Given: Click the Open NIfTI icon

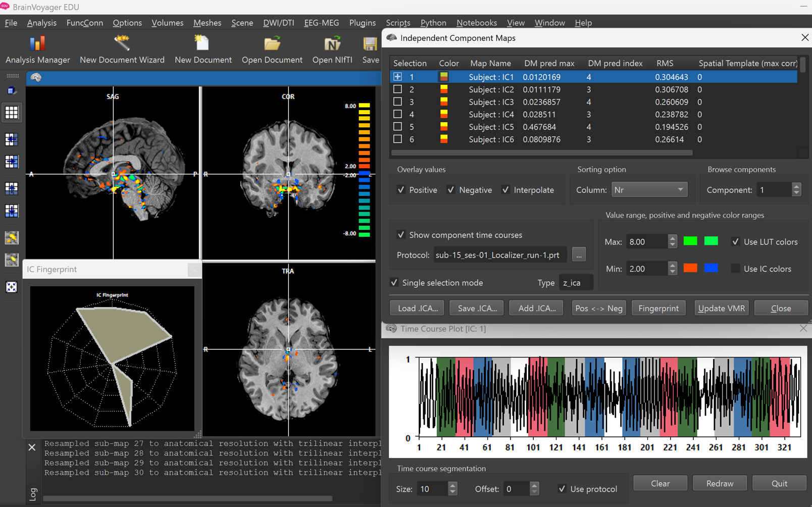Looking at the screenshot, I should pos(332,44).
